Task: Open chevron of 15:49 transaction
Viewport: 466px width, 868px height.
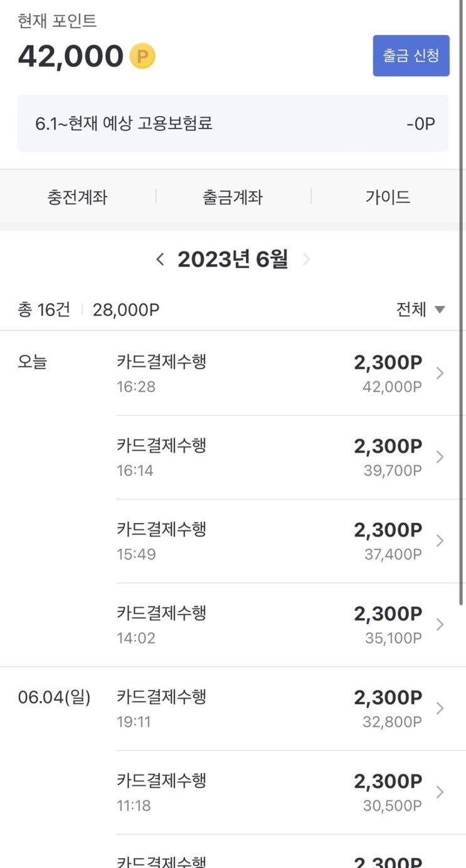Action: 440,541
